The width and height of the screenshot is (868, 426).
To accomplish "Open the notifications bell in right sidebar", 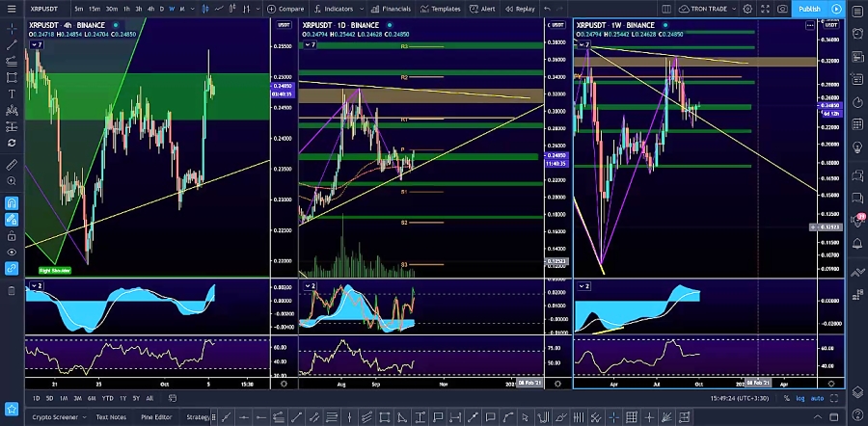I will (x=857, y=243).
